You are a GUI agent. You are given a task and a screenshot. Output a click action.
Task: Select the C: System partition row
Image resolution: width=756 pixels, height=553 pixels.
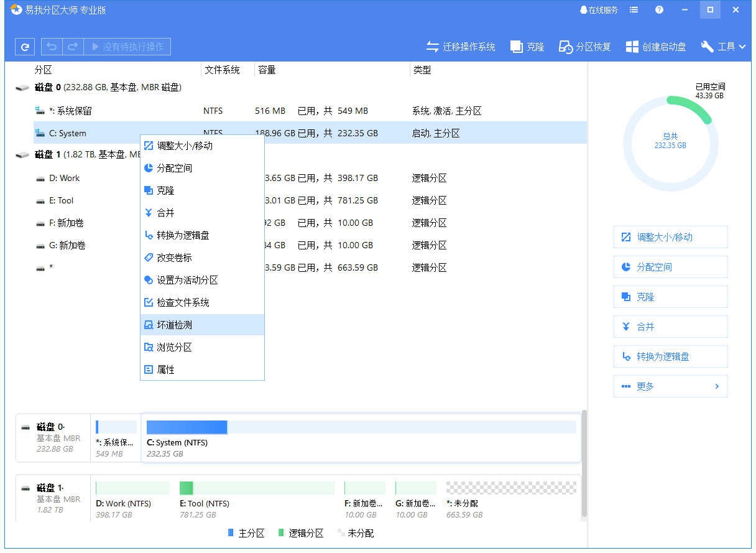click(310, 133)
